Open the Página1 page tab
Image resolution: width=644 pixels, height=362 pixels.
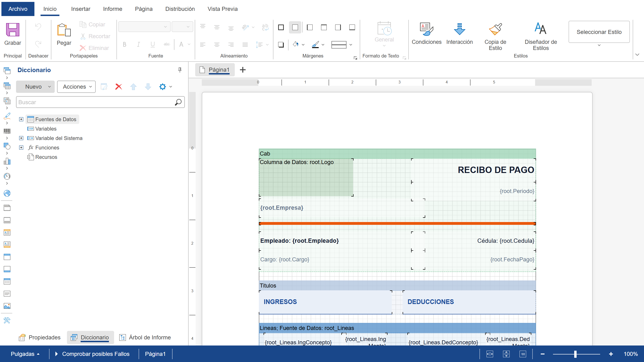pos(215,70)
